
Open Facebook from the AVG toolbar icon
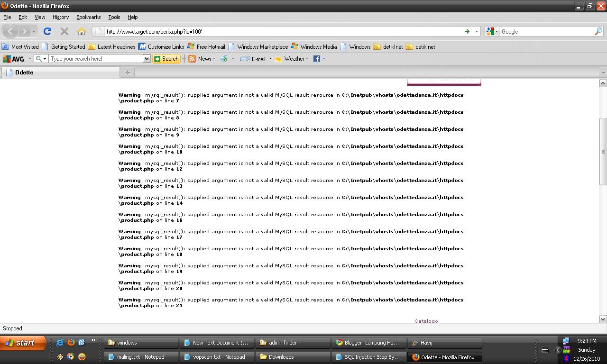coord(317,59)
